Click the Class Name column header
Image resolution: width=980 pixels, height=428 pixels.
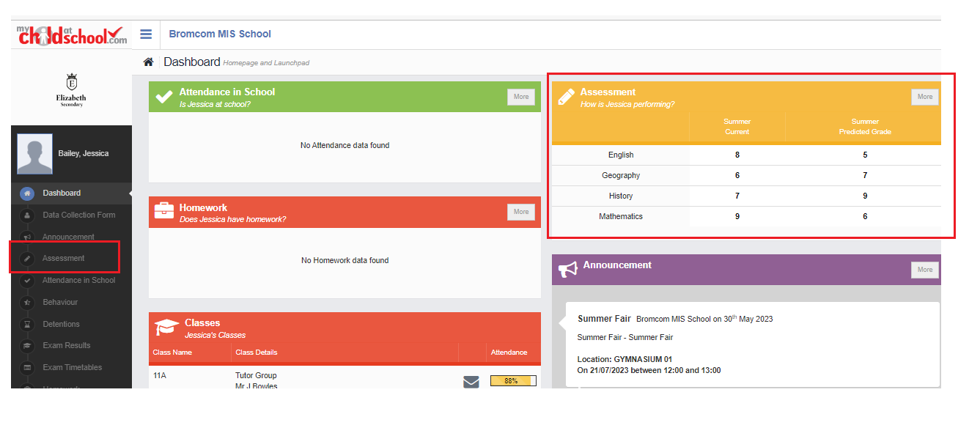pos(172,353)
